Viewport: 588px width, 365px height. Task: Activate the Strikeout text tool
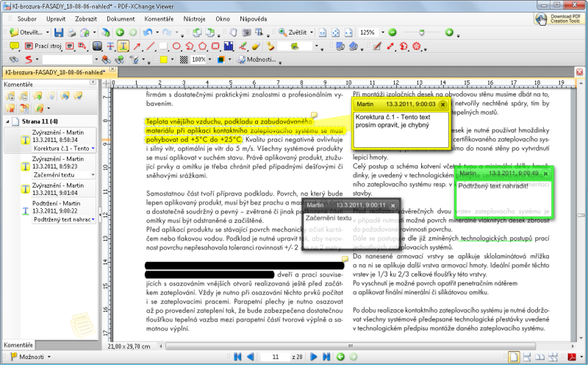[110, 46]
